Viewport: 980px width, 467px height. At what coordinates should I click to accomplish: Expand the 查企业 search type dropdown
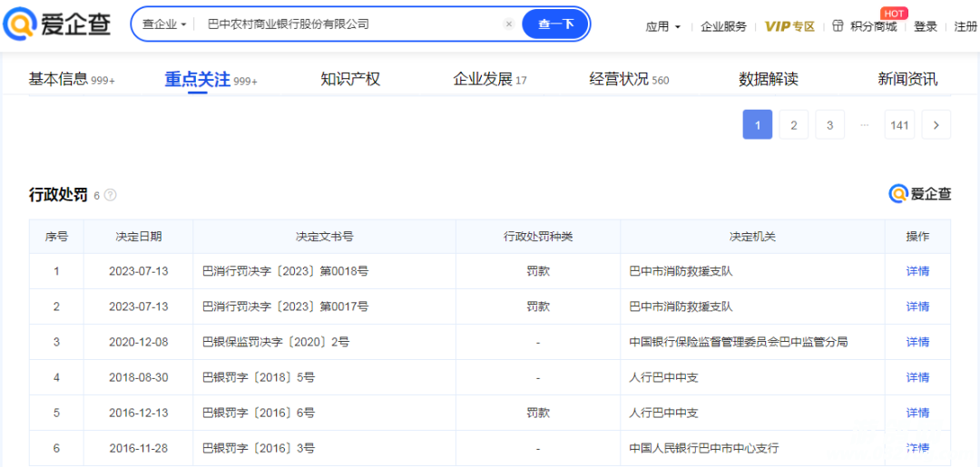[x=164, y=24]
